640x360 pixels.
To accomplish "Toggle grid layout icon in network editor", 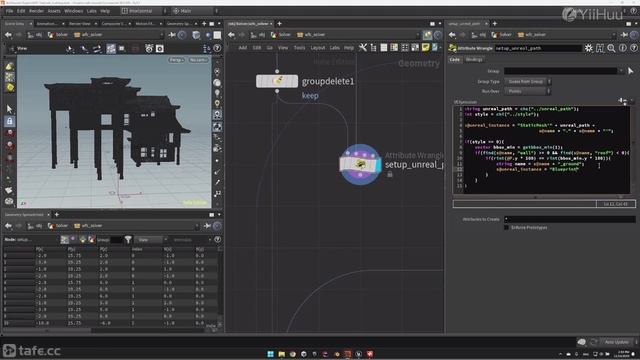I will pos(404,48).
